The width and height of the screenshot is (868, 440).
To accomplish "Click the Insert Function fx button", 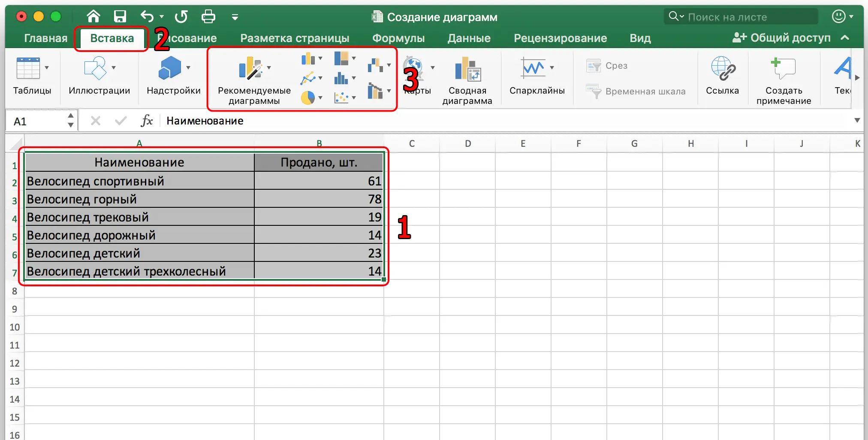I will tap(147, 121).
